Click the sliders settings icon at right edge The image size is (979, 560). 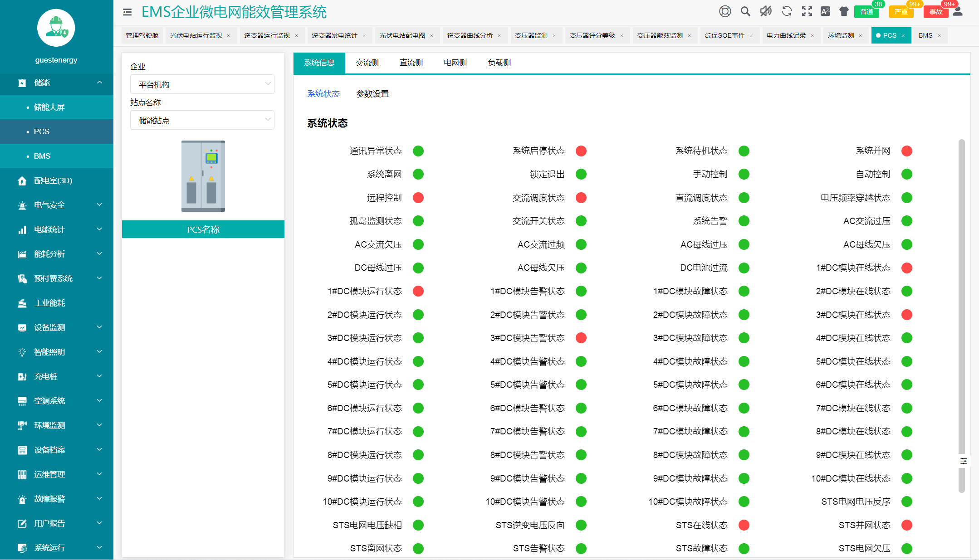(x=964, y=461)
